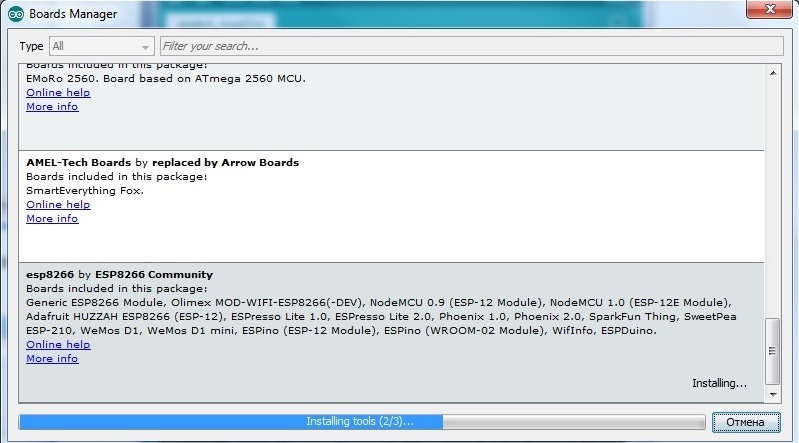Open Online help under EMoRo 2560 entry
Image resolution: width=799 pixels, height=443 pixels.
tap(58, 93)
